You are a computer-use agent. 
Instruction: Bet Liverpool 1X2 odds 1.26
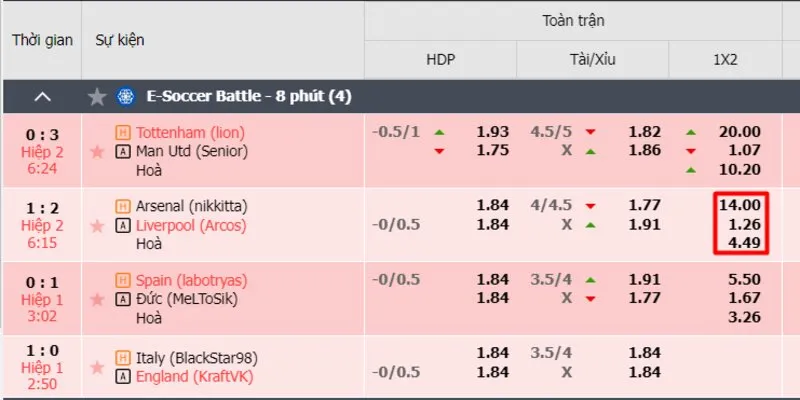pyautogui.click(x=740, y=224)
